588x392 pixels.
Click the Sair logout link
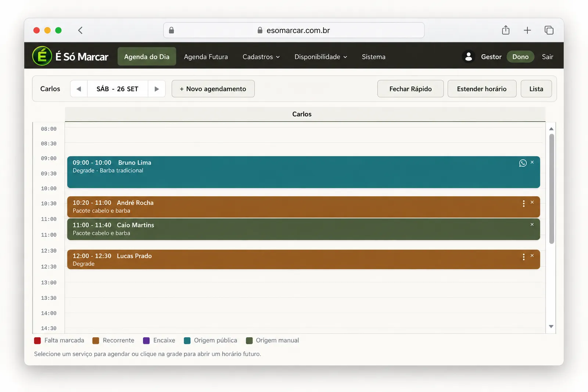(x=547, y=57)
